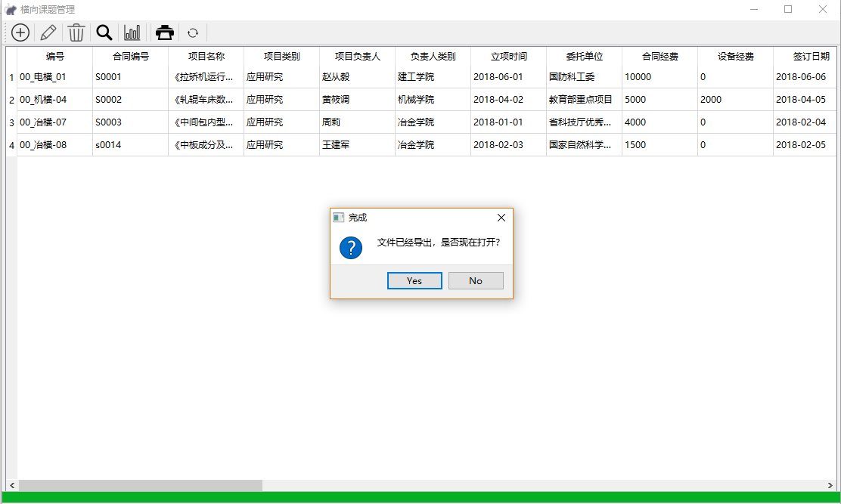Close the 完成 export dialog
Image resolution: width=841 pixels, height=504 pixels.
click(501, 217)
